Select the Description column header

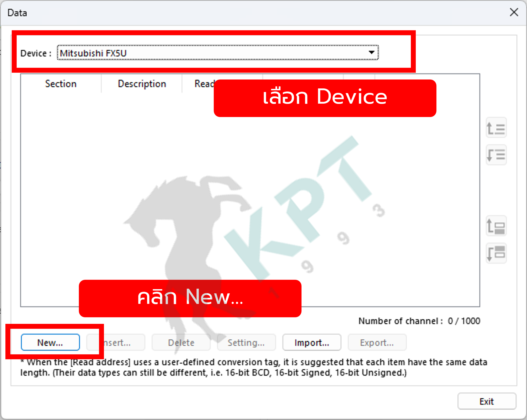click(142, 83)
